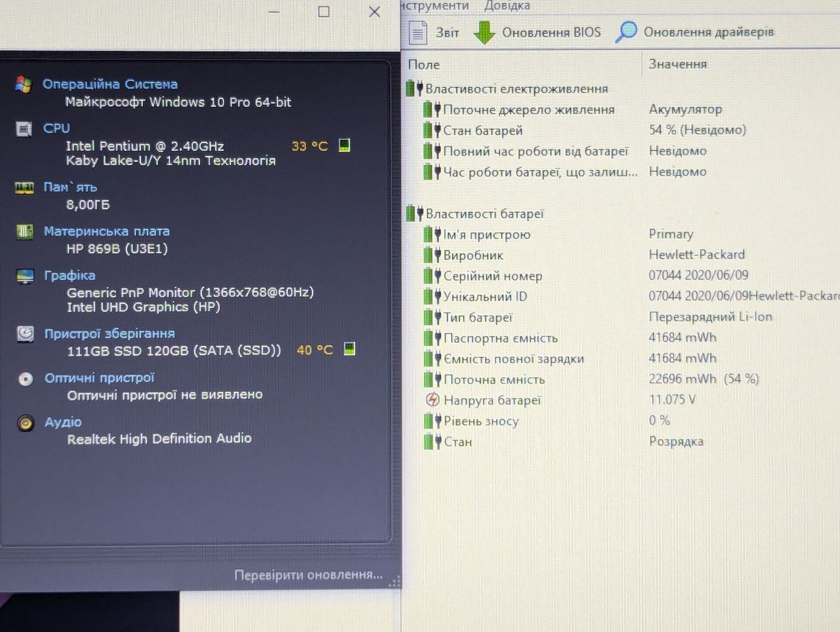Click the hard drive icon beside Пристрої зберігання

pyautogui.click(x=26, y=334)
